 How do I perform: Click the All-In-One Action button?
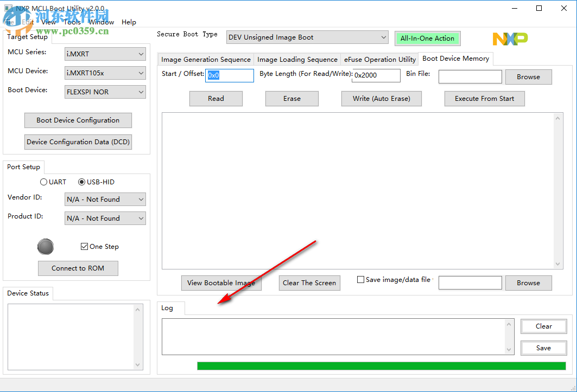pos(428,38)
